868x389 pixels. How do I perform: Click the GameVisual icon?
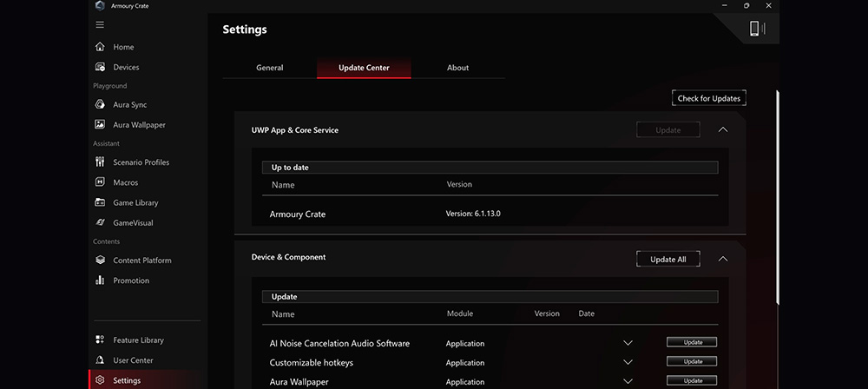tap(100, 223)
